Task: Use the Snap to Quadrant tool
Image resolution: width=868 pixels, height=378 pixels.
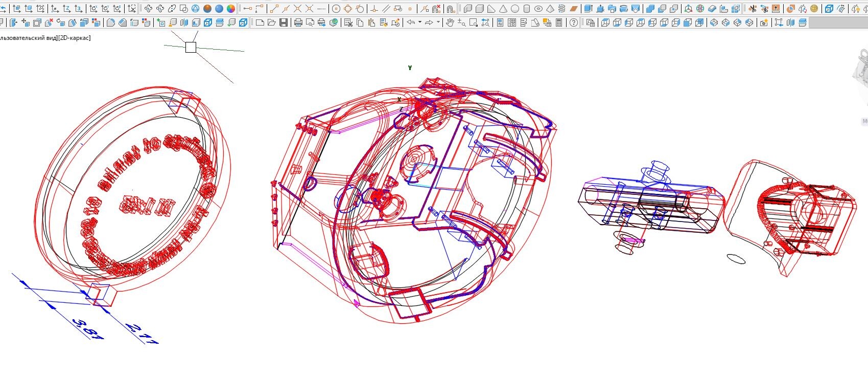Action: tap(348, 9)
